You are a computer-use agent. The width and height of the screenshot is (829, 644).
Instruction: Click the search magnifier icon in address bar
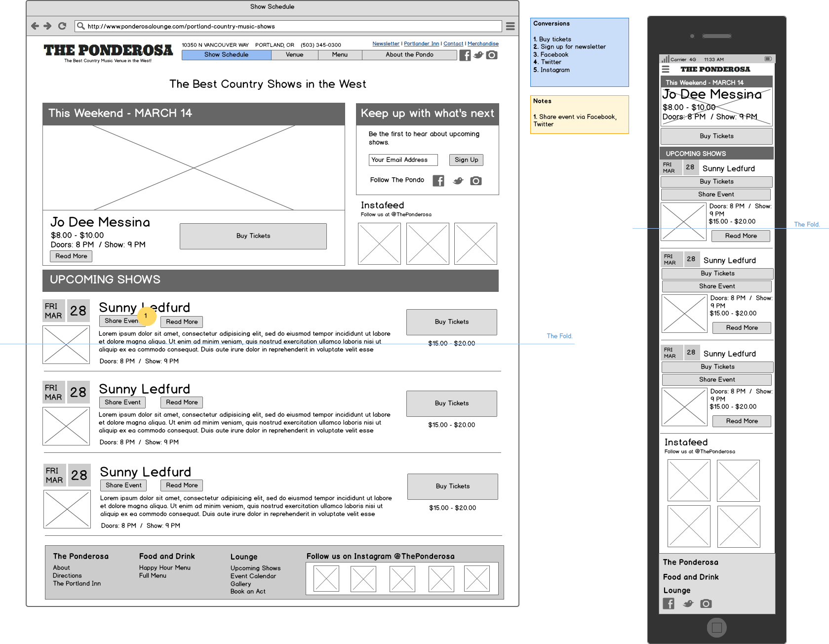(x=81, y=26)
